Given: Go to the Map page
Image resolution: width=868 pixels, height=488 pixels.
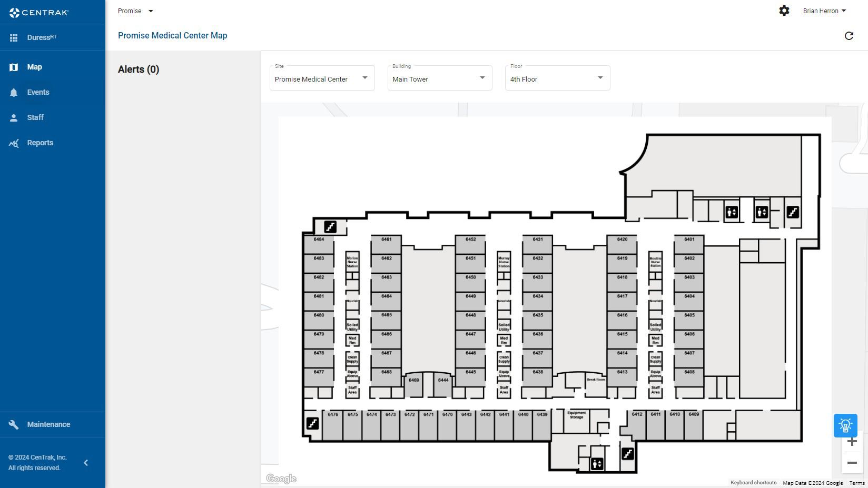Looking at the screenshot, I should pos(53,67).
